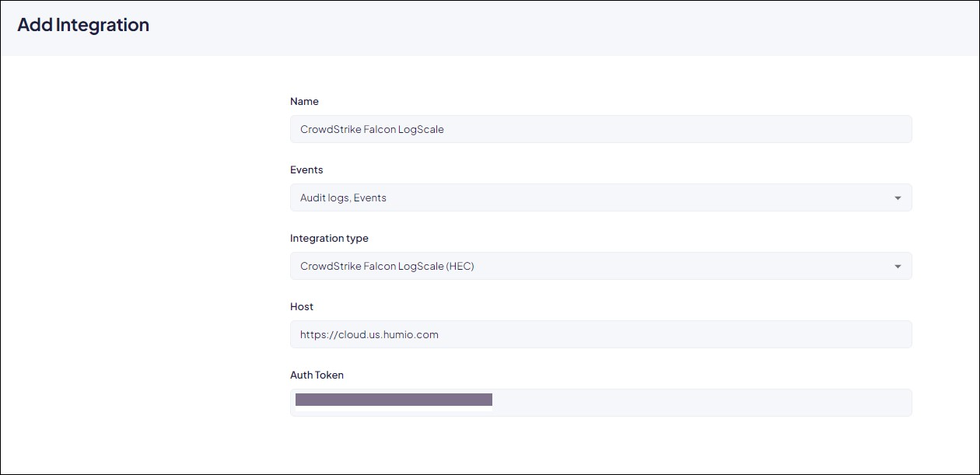Image resolution: width=980 pixels, height=475 pixels.
Task: Click the 'CrowdStrike Falcon LogScale' name text
Action: click(x=372, y=129)
